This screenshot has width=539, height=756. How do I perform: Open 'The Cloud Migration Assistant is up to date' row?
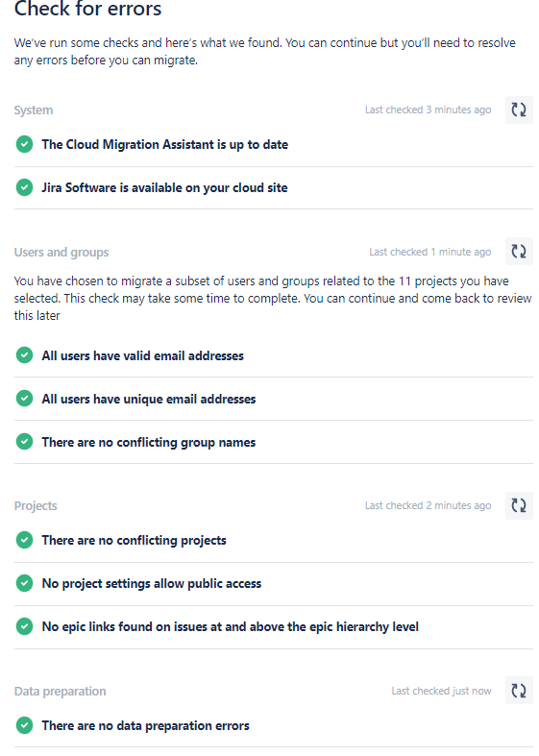click(x=274, y=145)
